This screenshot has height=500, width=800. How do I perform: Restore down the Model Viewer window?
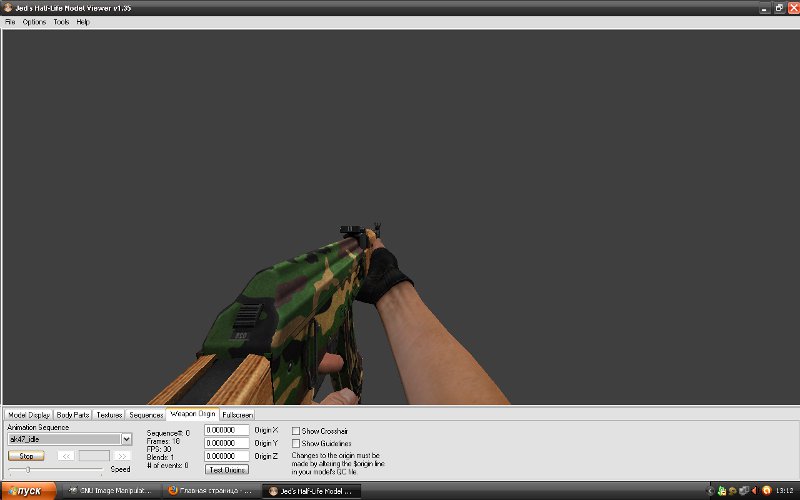click(x=779, y=8)
